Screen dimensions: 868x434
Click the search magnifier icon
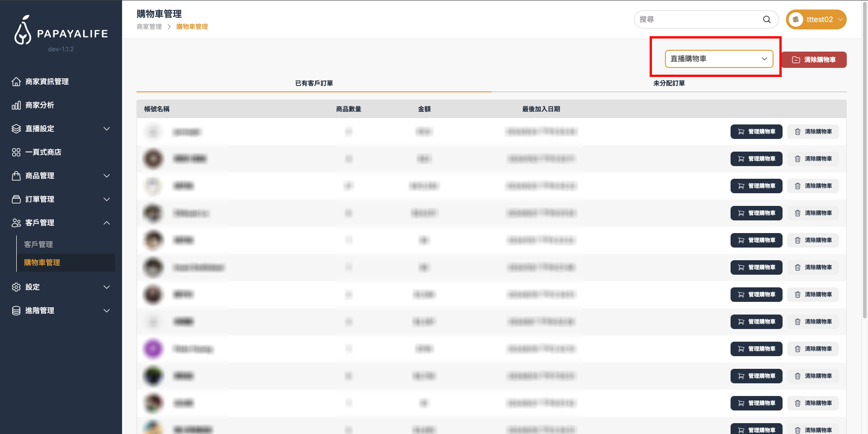pos(767,19)
